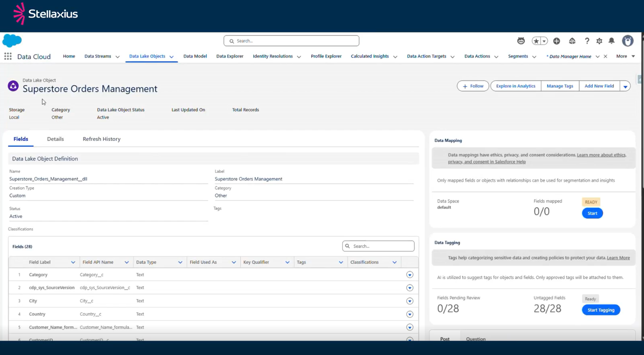Viewport: 644px width, 355px height.
Task: Click inside the global Search box
Action: (x=291, y=41)
